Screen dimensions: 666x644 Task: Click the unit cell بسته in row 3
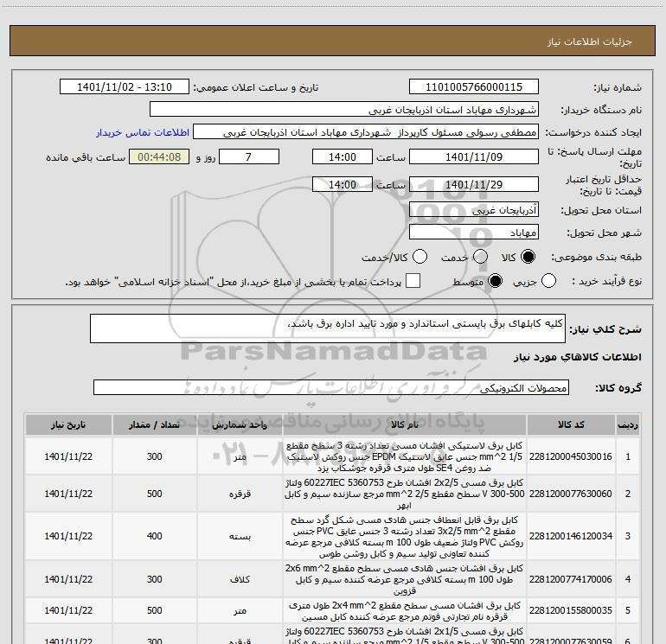240,537
